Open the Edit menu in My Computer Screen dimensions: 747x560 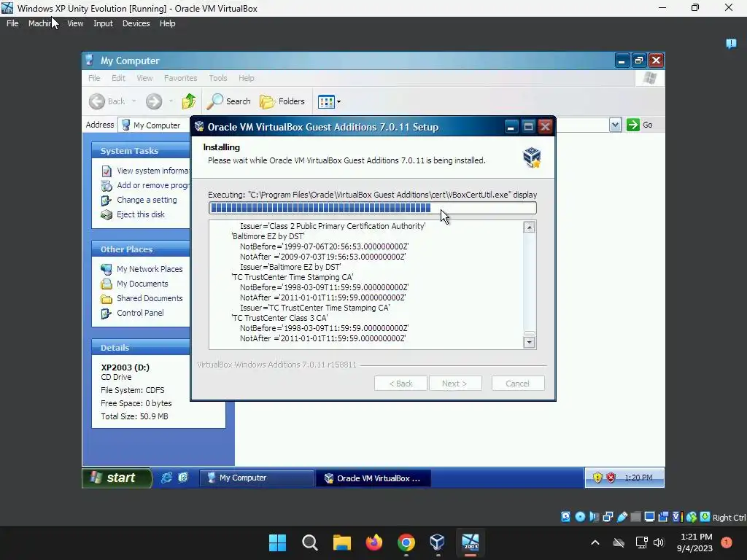(118, 78)
